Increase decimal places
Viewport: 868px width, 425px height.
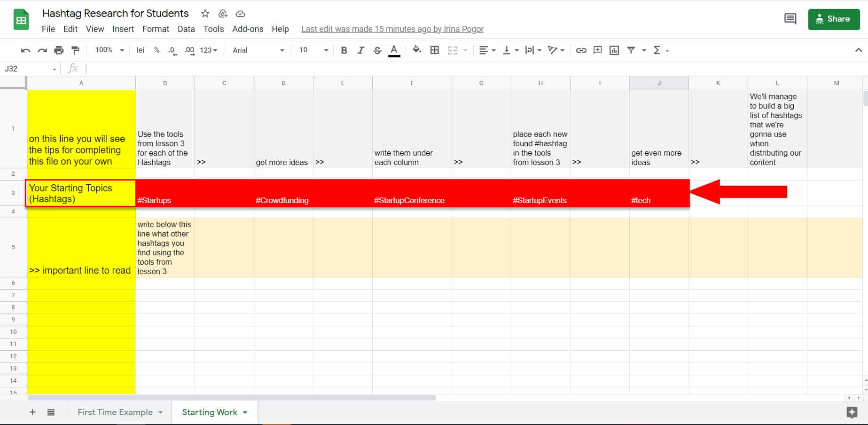pyautogui.click(x=189, y=50)
